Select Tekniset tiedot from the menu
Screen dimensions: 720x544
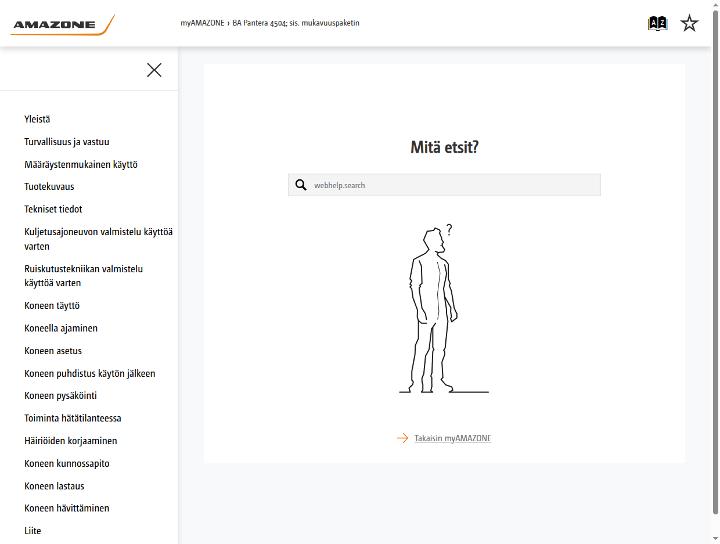pos(53,209)
